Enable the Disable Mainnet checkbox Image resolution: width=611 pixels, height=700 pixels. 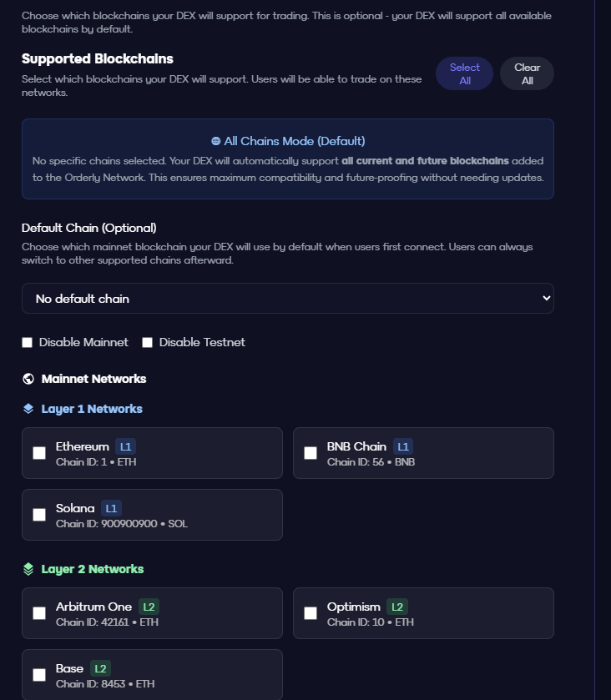click(28, 342)
